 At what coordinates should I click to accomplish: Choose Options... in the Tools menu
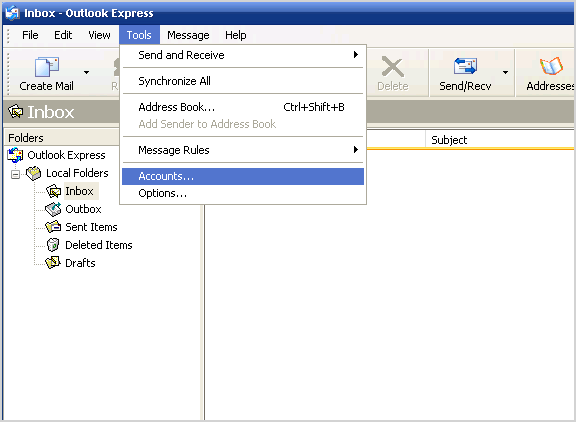243,193
